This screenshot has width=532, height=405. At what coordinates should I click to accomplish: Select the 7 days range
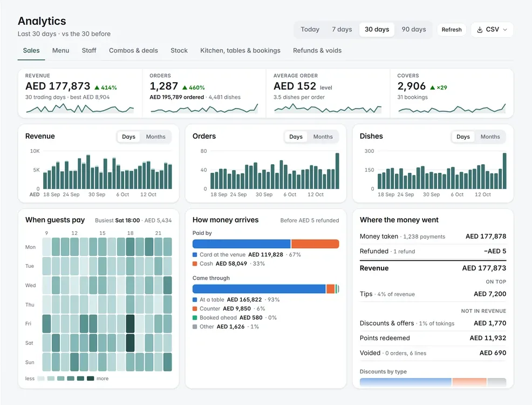(342, 30)
